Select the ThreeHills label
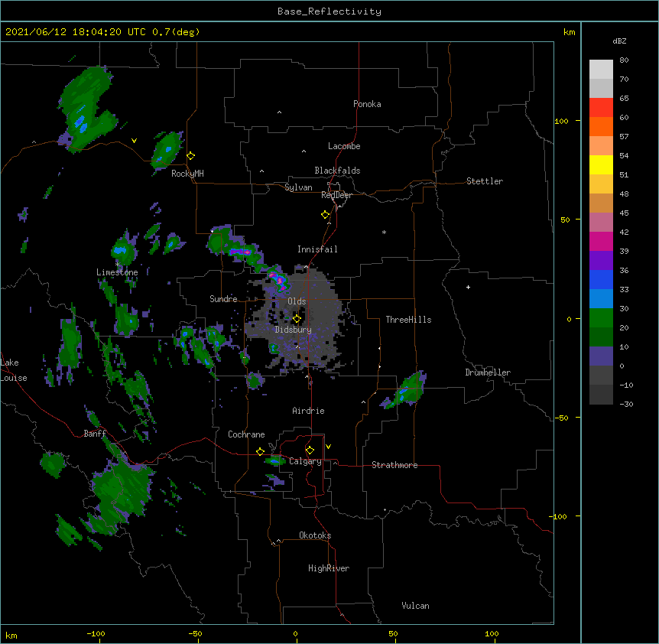659x644 pixels. coord(408,320)
